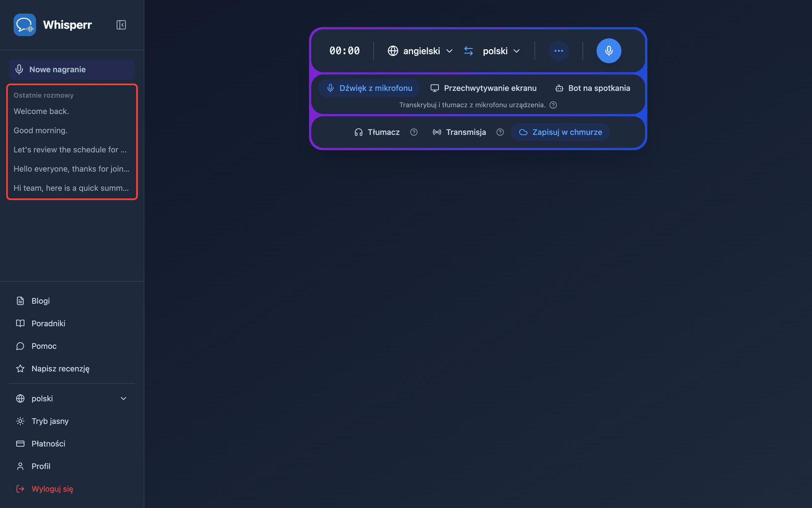This screenshot has height=508, width=812.
Task: Click the help icon after microphone description
Action: (554, 105)
